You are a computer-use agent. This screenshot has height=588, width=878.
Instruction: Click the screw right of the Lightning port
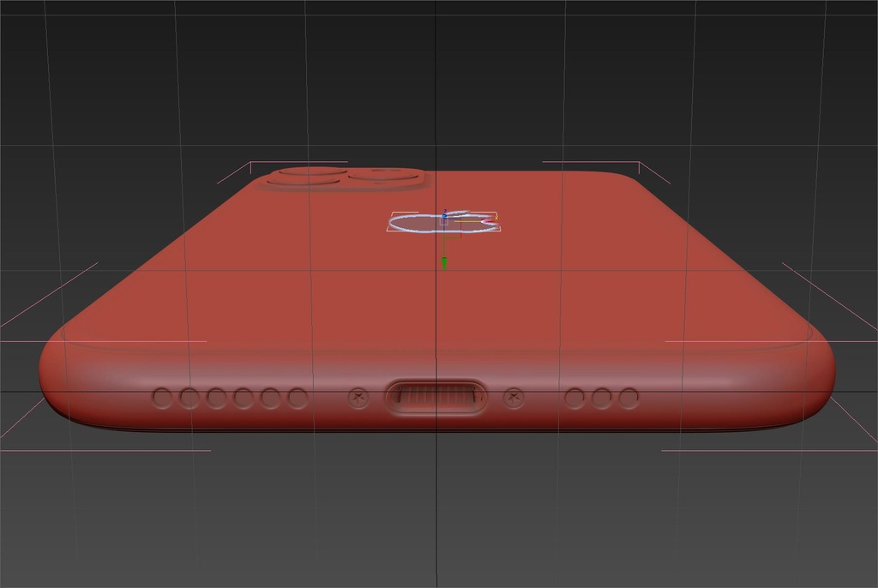[514, 397]
